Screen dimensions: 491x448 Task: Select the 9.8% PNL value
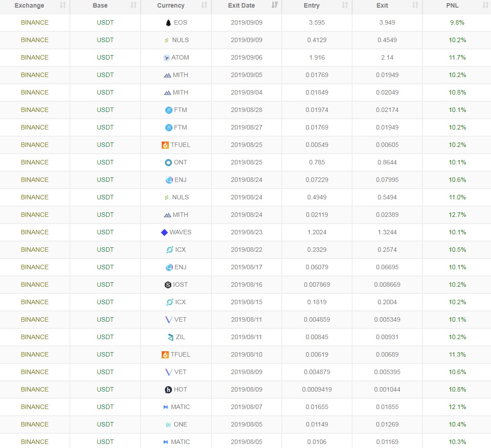coord(457,22)
